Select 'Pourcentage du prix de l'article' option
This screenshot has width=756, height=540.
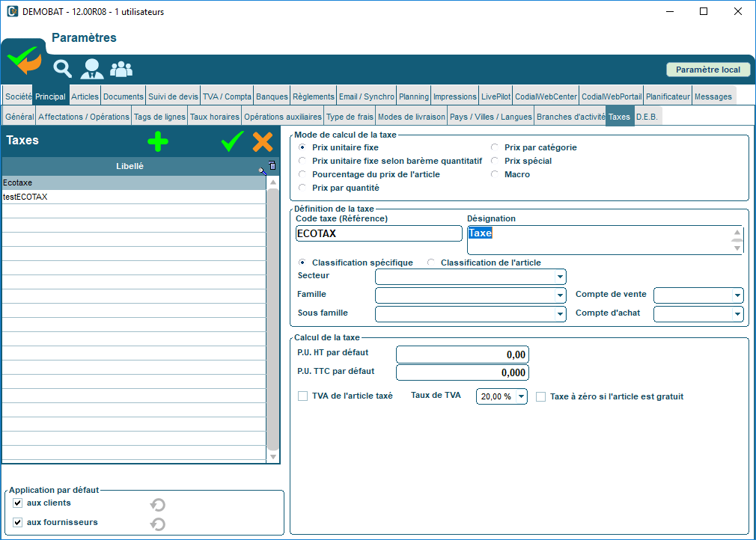pos(302,174)
